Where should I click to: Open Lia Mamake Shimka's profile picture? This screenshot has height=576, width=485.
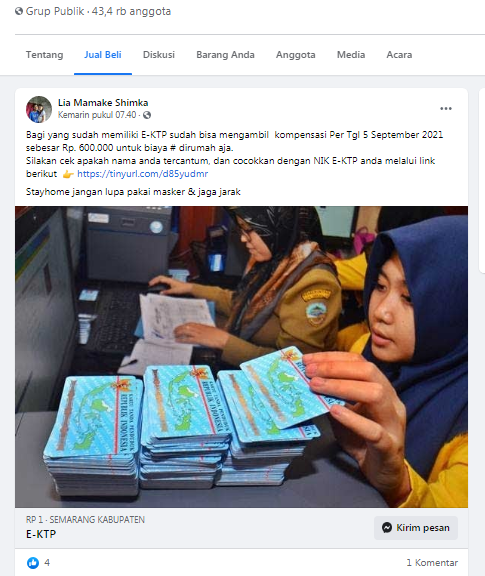(39, 109)
